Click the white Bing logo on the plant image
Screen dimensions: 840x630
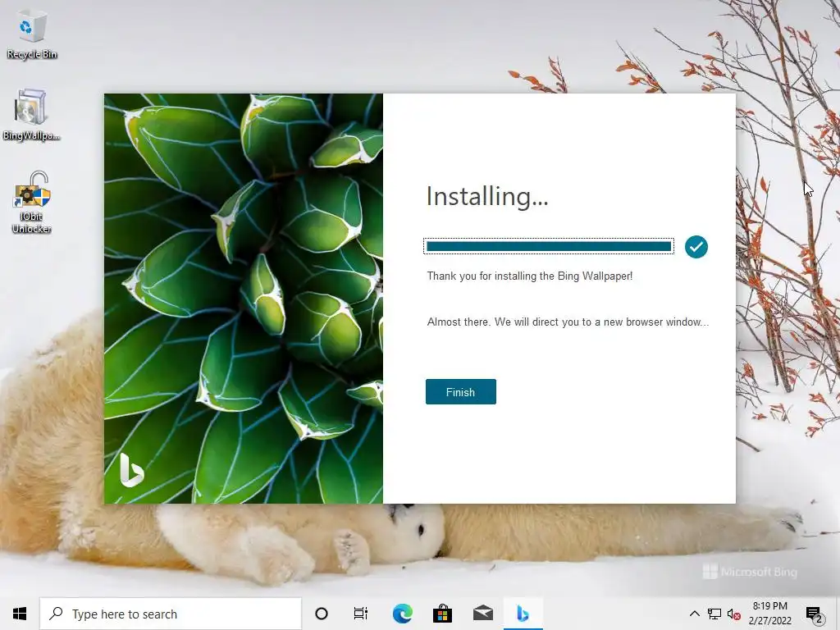click(131, 470)
